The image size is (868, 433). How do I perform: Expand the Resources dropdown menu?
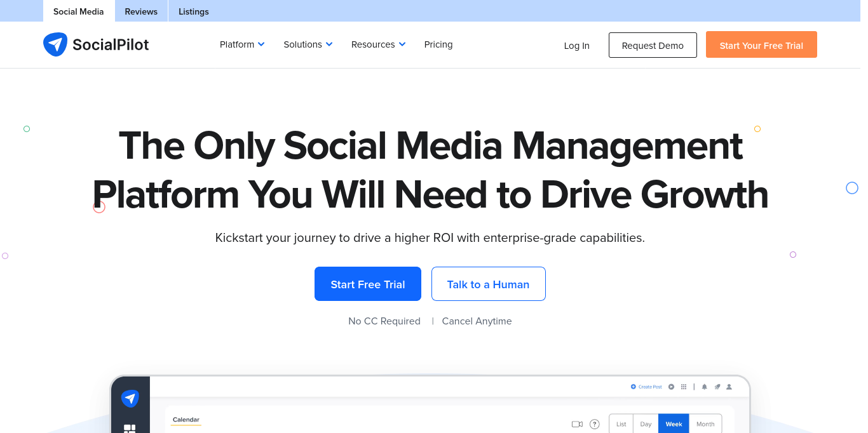tap(378, 44)
